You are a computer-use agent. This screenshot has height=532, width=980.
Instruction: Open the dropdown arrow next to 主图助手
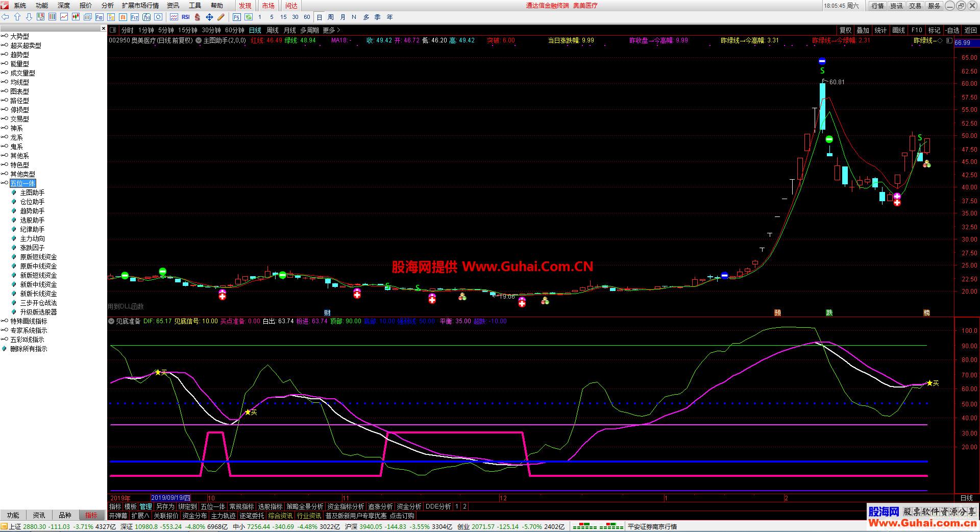tap(199, 40)
